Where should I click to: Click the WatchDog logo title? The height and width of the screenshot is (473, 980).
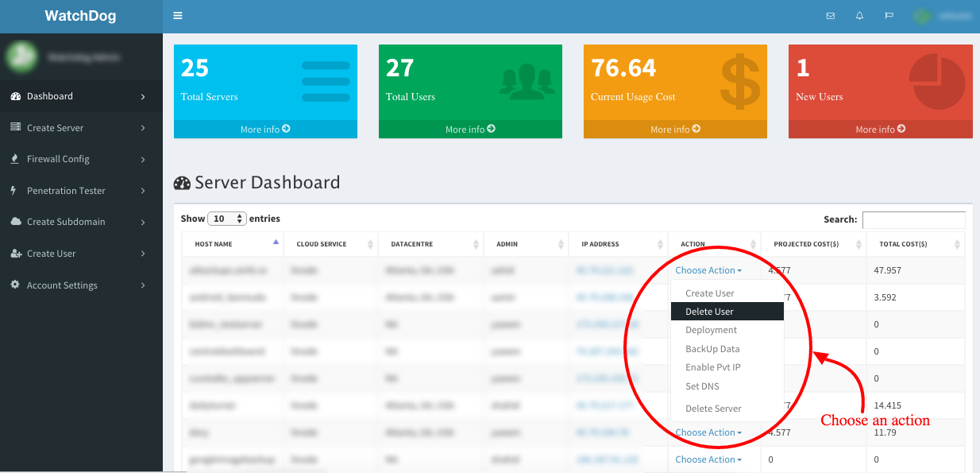[x=80, y=16]
